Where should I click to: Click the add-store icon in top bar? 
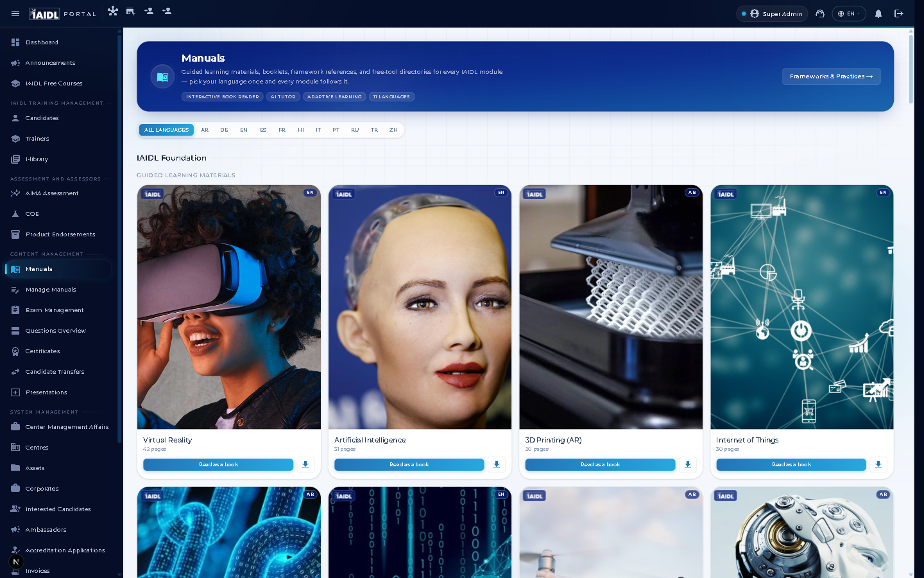[131, 11]
